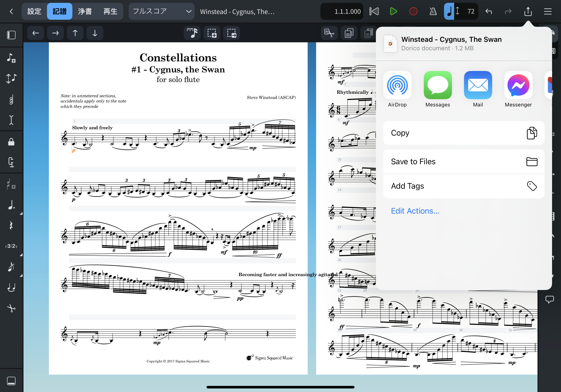The width and height of the screenshot is (561, 392).
Task: Select the rhythmic grid note tool
Action: pyautogui.click(x=192, y=33)
